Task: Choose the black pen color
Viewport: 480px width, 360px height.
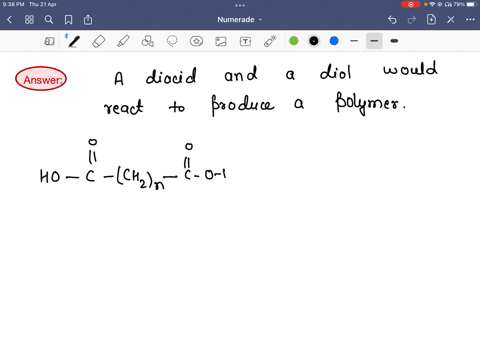Action: [x=314, y=41]
